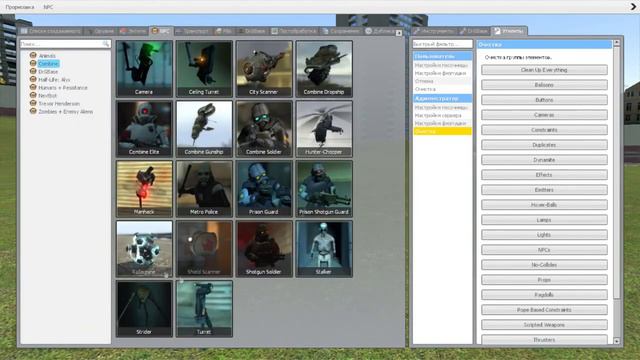The image size is (640, 360).
Task: Click the Lamps cleanup button
Action: coord(544,220)
